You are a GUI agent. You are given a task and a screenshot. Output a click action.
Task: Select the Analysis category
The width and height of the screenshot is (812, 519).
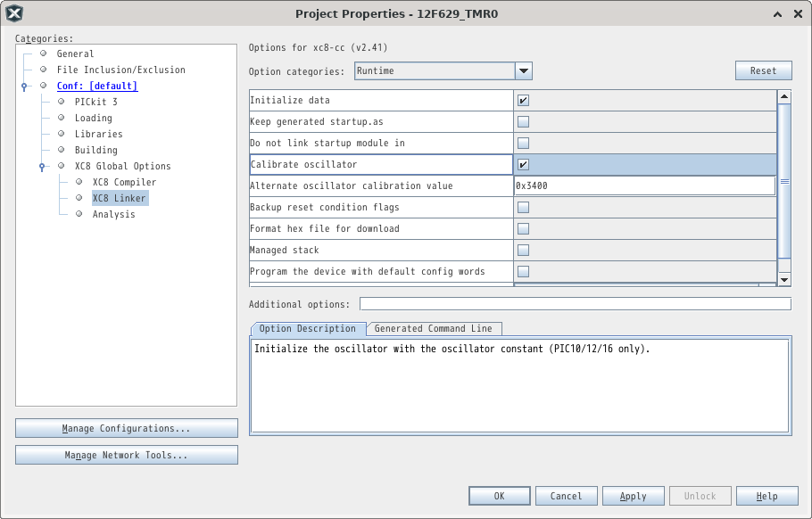pos(113,214)
